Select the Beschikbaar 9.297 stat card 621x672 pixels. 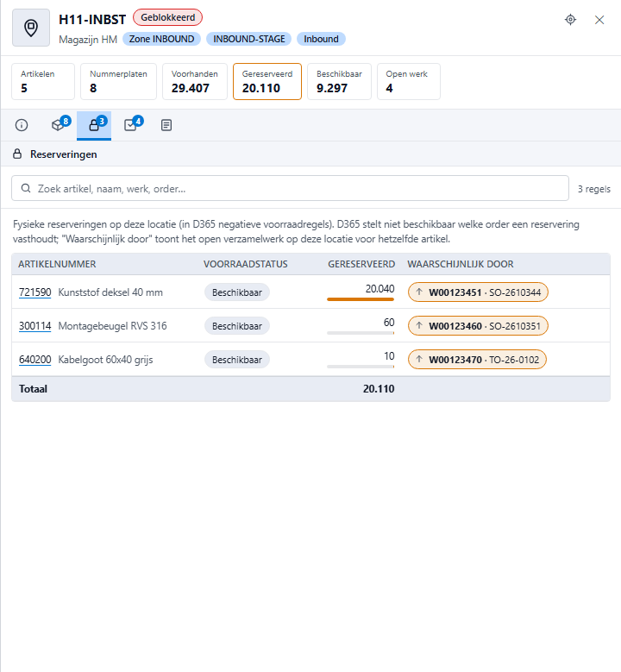[x=340, y=81]
